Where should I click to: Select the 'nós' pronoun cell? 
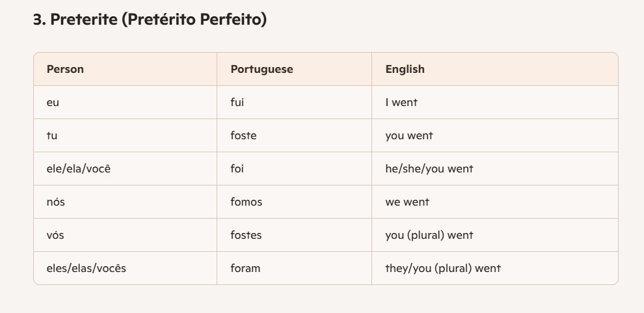[56, 202]
